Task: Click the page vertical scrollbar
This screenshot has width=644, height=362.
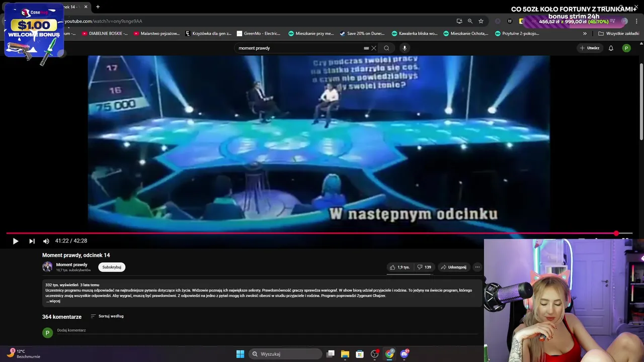Action: 641,101
